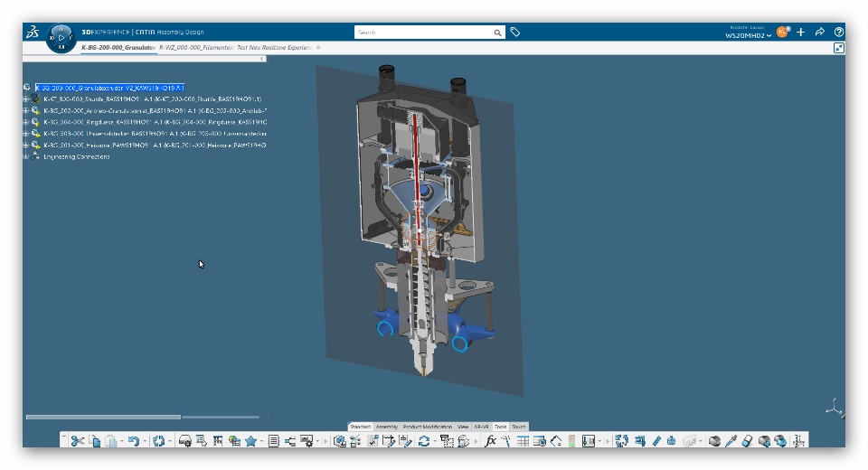Open the Design Table grid icon
Image resolution: width=868 pixels, height=470 pixels.
click(x=523, y=441)
